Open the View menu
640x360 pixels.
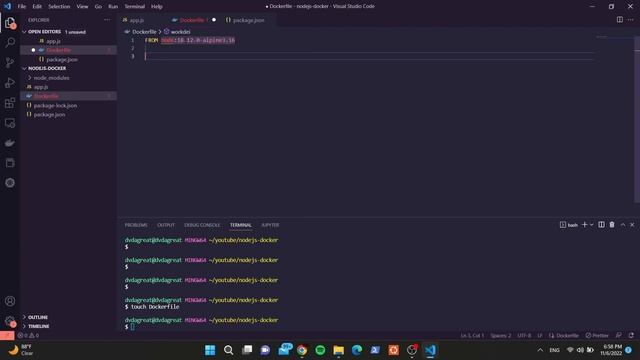(82, 7)
